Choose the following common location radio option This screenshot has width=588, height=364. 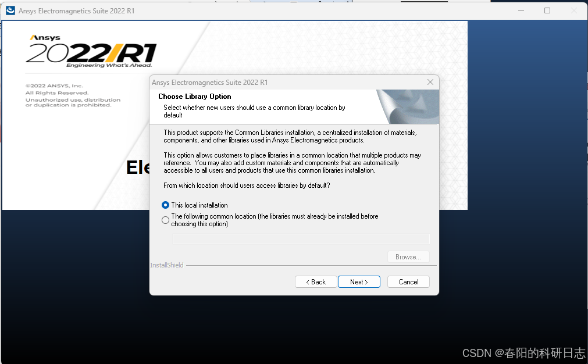(x=165, y=220)
